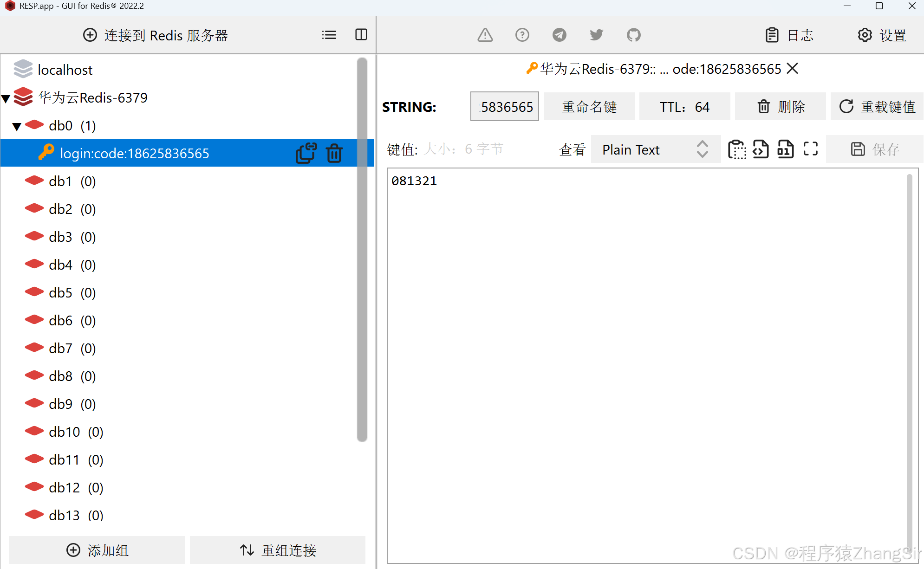Click the Twitter bird icon
Viewport: 924px width, 569px height.
coord(596,35)
